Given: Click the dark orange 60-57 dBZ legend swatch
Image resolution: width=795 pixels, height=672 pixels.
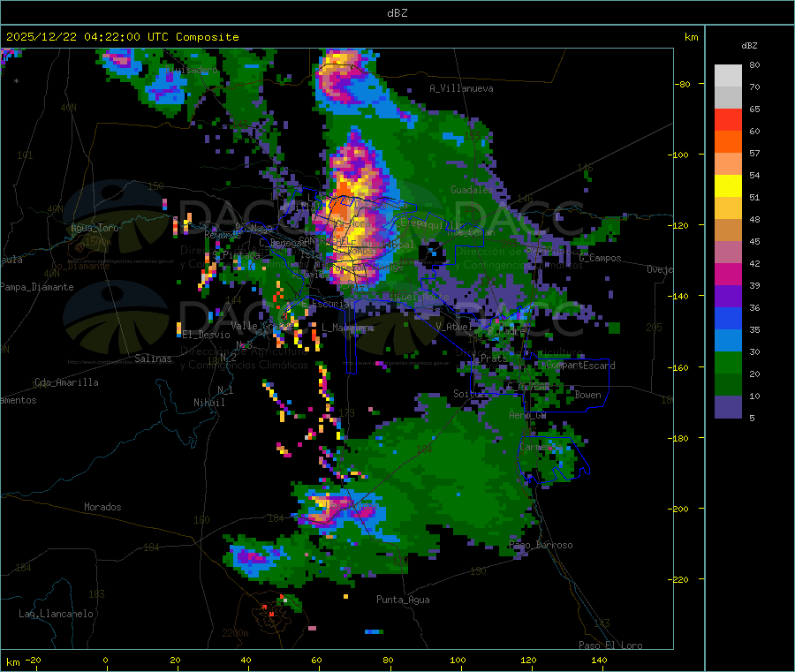Looking at the screenshot, I should [728, 142].
